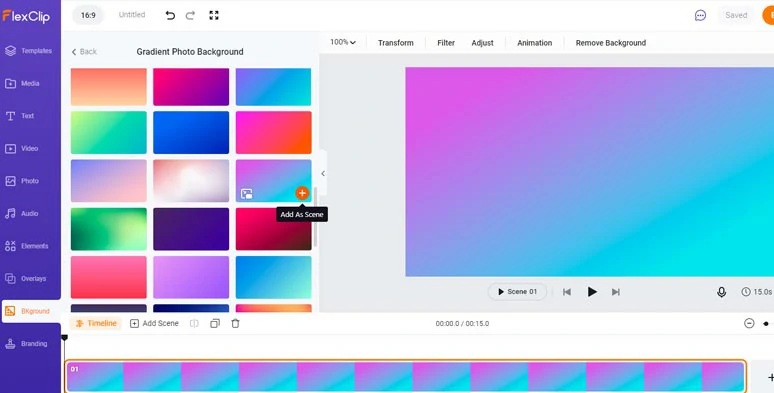The image size is (774, 393).
Task: Select the green to teal gradient background
Action: (x=109, y=132)
